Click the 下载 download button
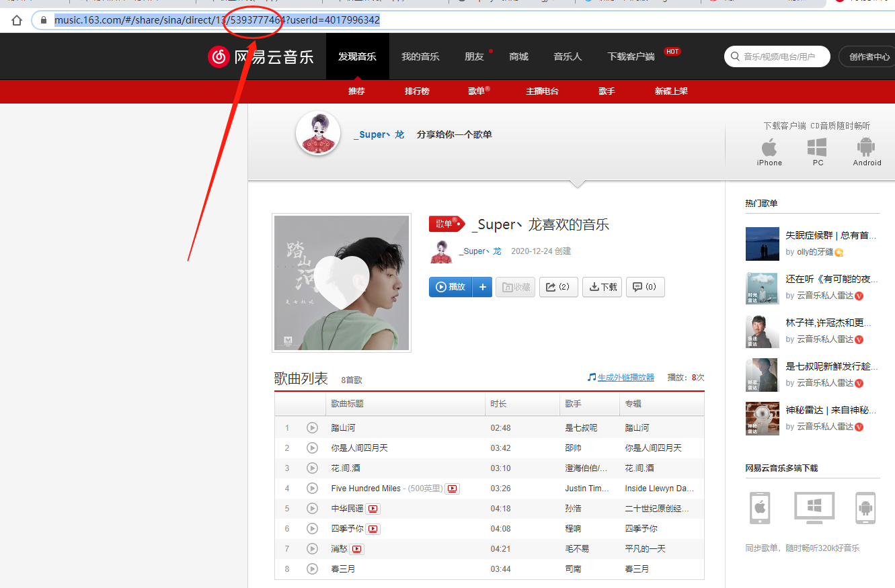The height and width of the screenshot is (588, 895). (x=602, y=287)
